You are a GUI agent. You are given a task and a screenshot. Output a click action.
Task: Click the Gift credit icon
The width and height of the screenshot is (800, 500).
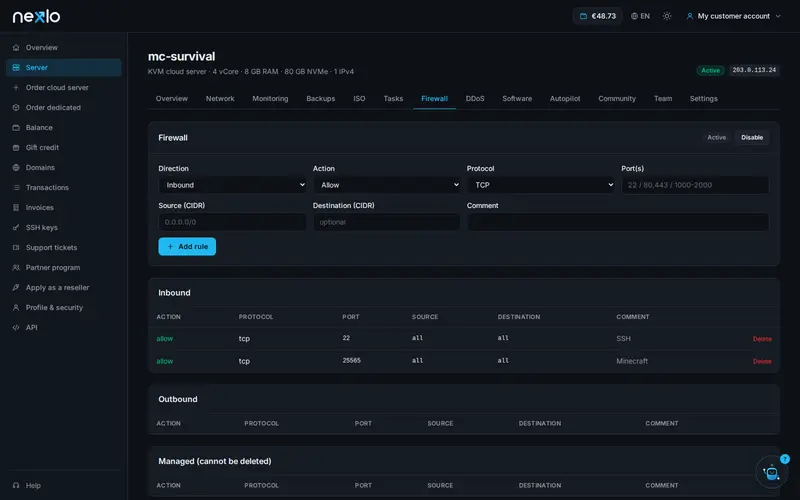click(16, 147)
